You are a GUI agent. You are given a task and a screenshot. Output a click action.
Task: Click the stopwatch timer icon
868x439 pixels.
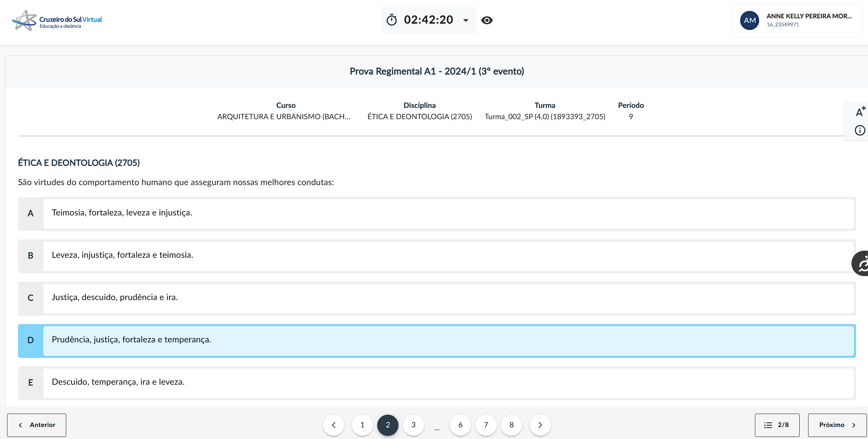coord(391,20)
